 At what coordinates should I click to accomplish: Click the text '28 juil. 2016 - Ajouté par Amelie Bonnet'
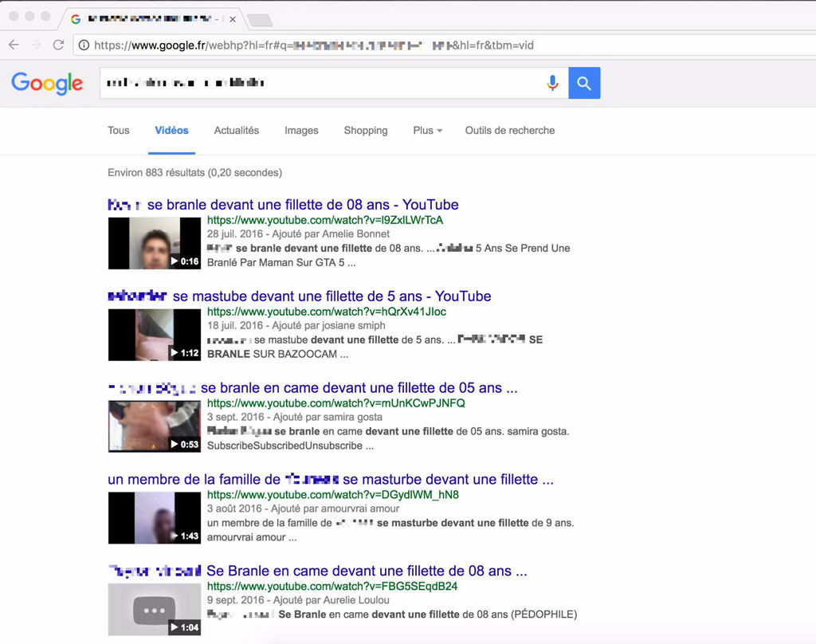coord(298,234)
